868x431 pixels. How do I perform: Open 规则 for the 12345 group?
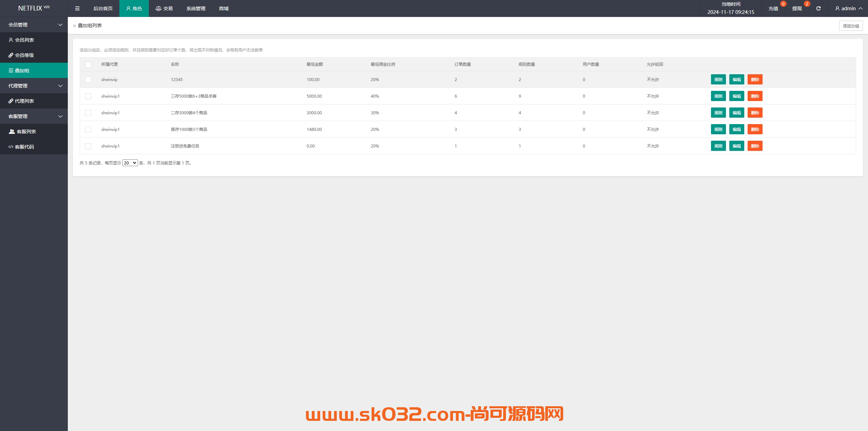pyautogui.click(x=718, y=80)
